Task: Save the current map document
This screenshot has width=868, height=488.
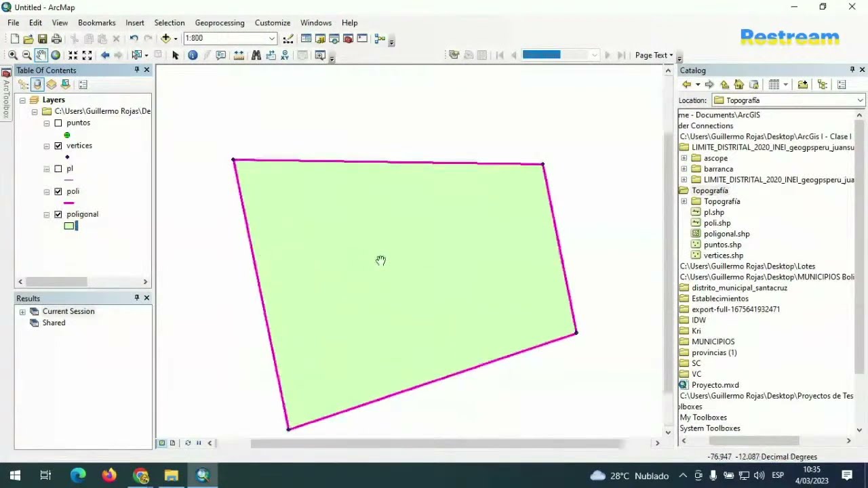Action: click(x=42, y=39)
